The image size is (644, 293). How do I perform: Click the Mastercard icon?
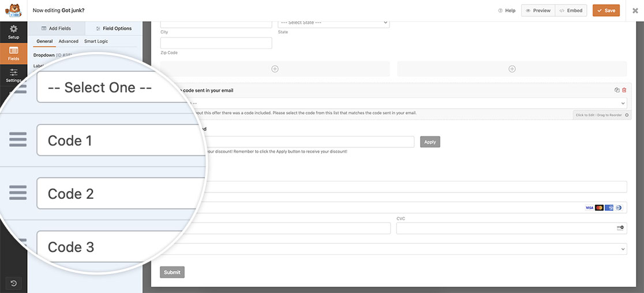pyautogui.click(x=599, y=208)
